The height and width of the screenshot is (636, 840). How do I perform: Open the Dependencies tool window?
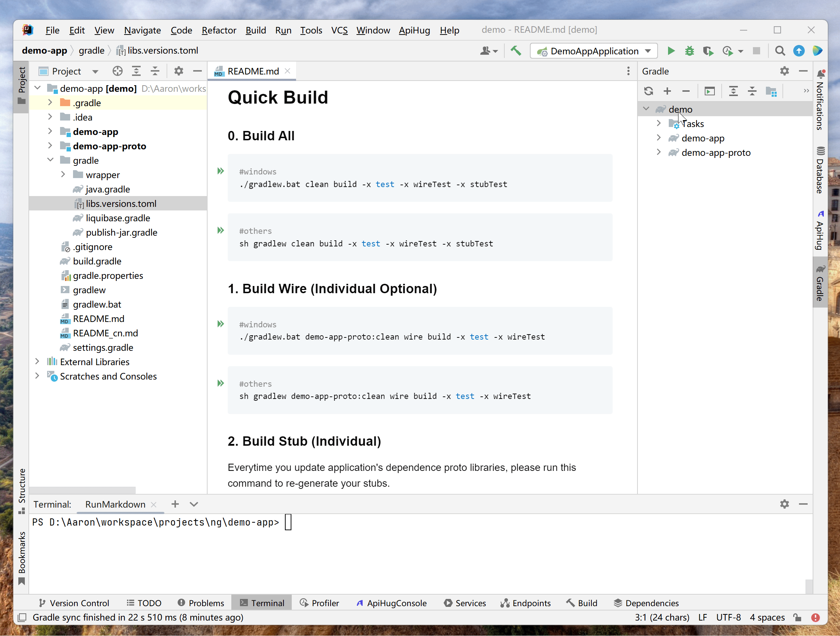pos(646,603)
